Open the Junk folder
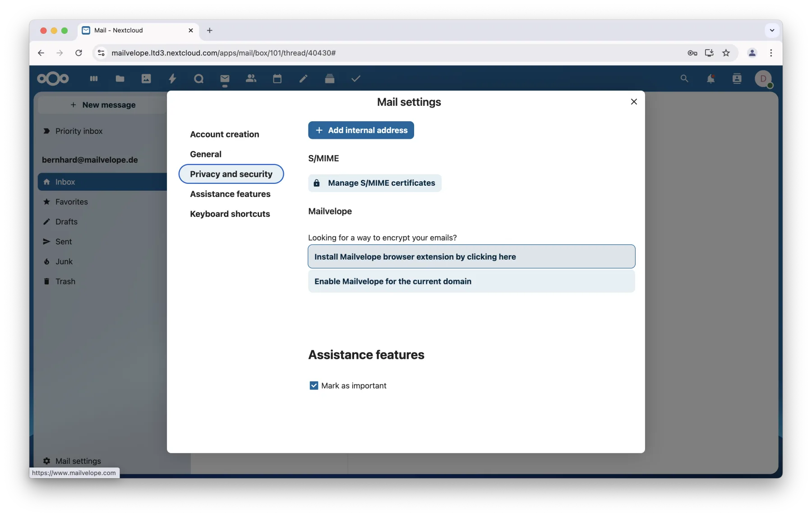Viewport: 812px width, 517px height. point(103,261)
